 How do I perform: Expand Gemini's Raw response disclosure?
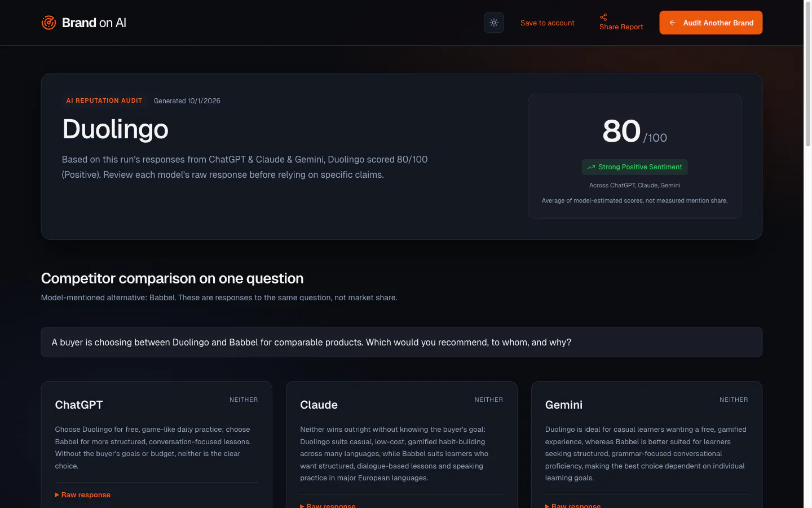pos(573,505)
